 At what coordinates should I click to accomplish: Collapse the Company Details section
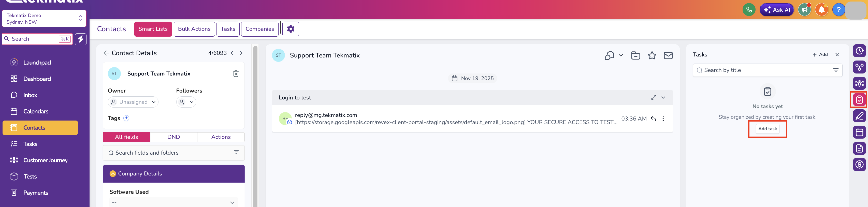point(113,174)
